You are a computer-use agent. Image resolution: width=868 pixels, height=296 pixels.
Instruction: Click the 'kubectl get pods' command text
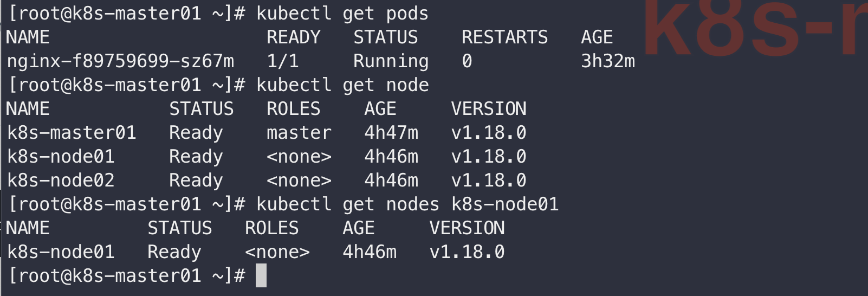pos(342,14)
